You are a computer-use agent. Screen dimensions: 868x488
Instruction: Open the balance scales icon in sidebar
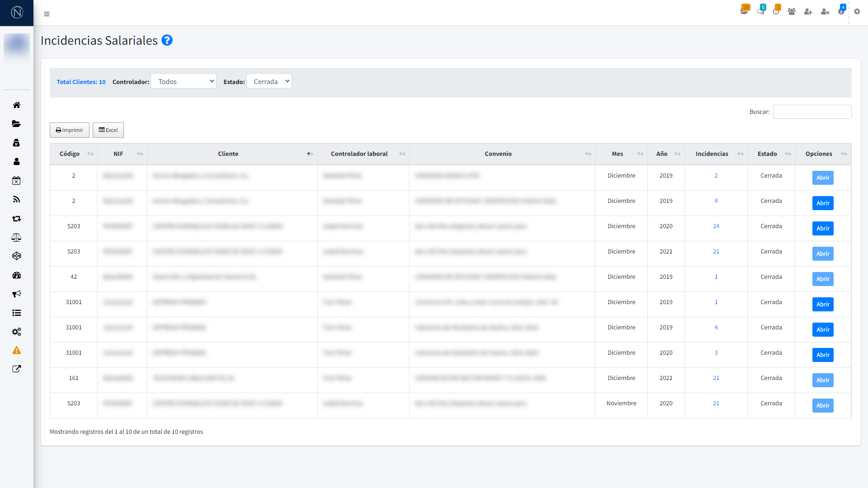17,237
